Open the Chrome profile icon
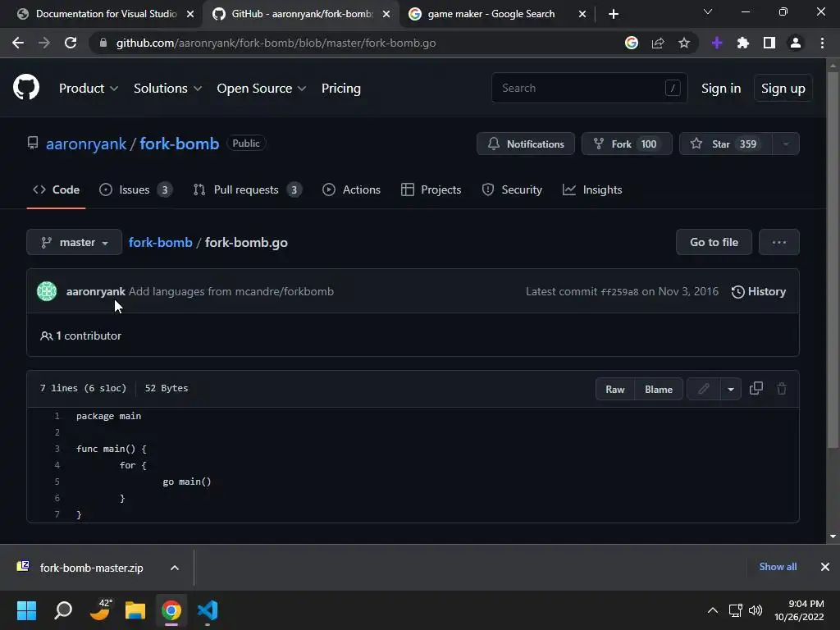Viewport: 840px width, 630px height. 796,43
